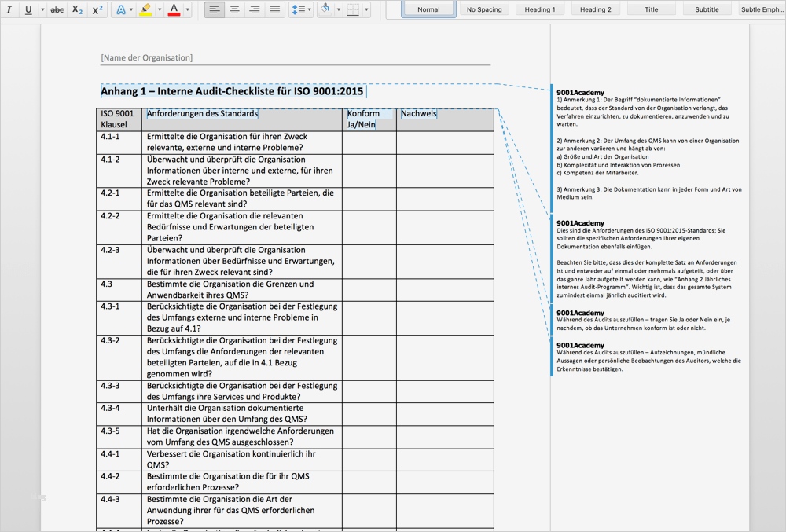Apply the Subtitle style
Viewport: 786px width, 532px height.
(x=707, y=9)
